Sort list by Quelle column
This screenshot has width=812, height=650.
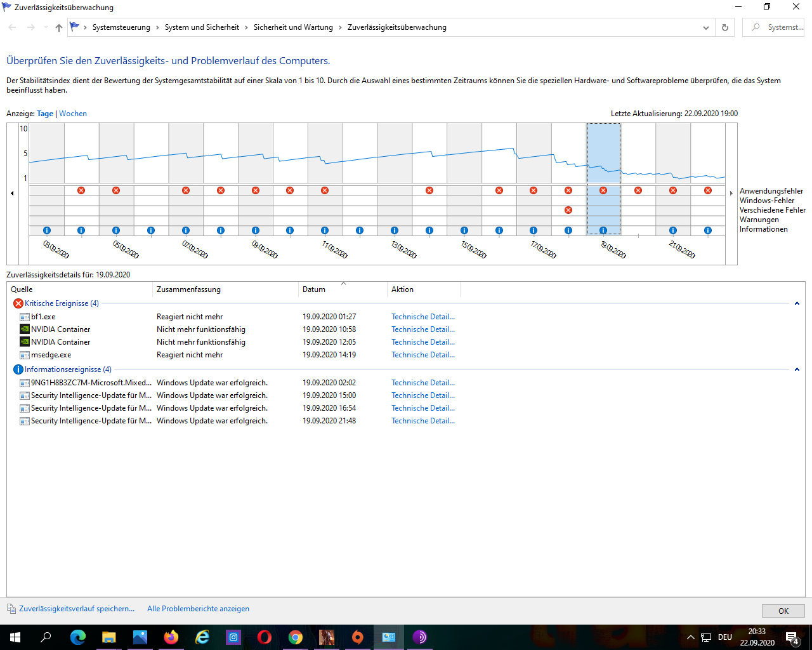click(x=80, y=289)
